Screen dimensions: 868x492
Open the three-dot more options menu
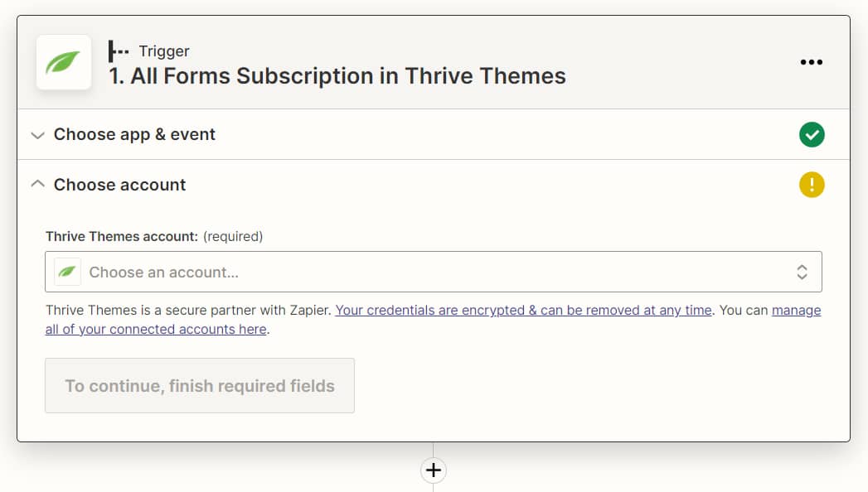click(811, 62)
